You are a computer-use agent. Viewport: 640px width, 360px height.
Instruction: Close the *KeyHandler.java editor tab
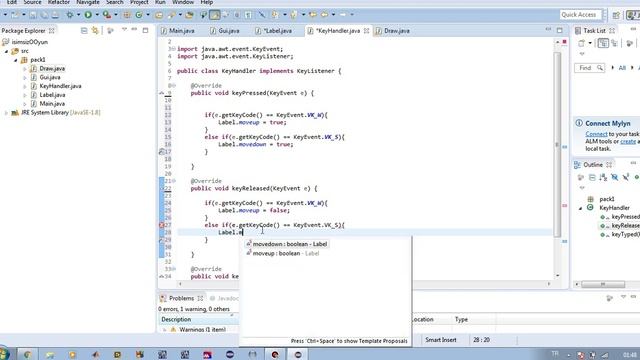[x=366, y=31]
